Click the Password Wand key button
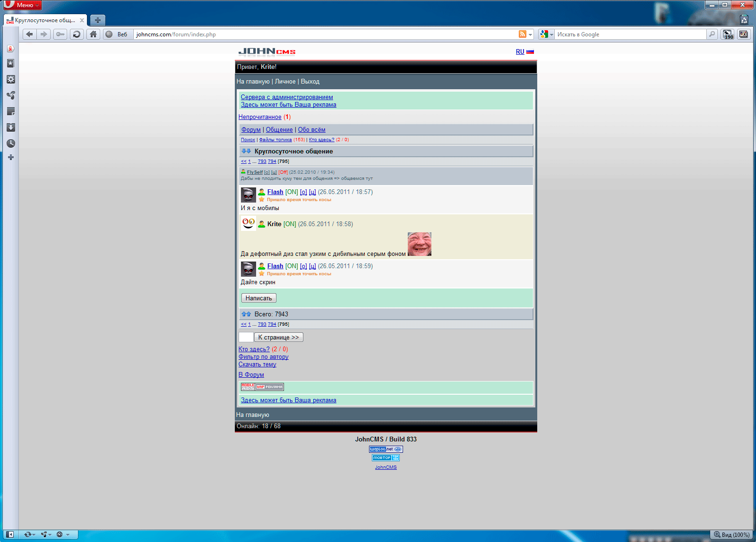The image size is (756, 542). click(60, 34)
